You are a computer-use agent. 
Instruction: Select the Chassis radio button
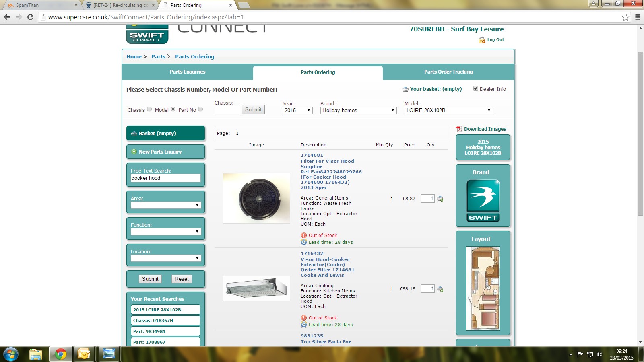click(149, 109)
